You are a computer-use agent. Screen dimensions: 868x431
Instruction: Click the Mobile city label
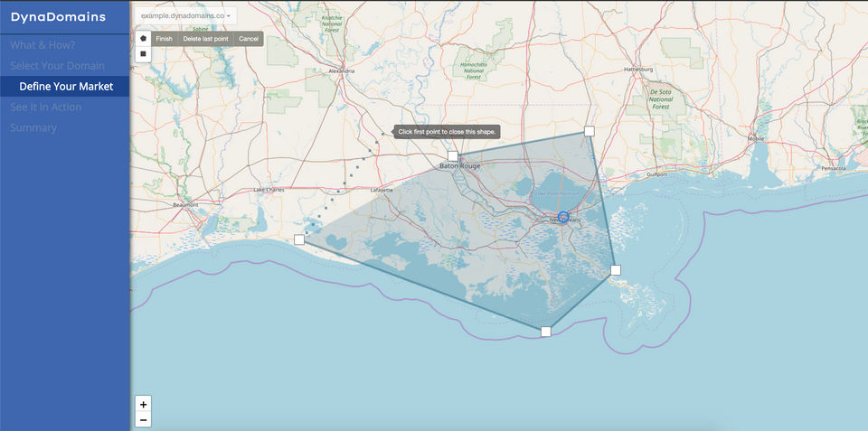pyautogui.click(x=755, y=139)
